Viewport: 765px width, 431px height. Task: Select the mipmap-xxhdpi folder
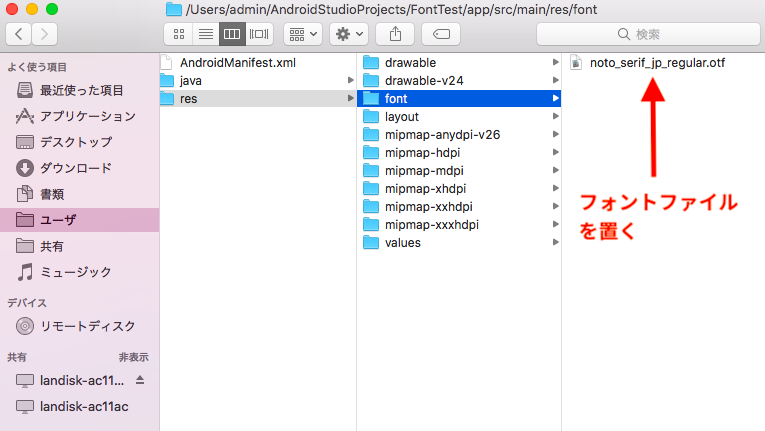[x=459, y=206]
